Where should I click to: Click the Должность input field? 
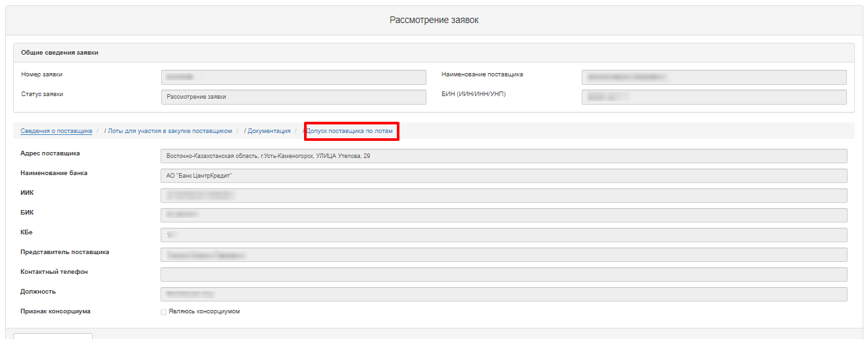click(x=503, y=294)
